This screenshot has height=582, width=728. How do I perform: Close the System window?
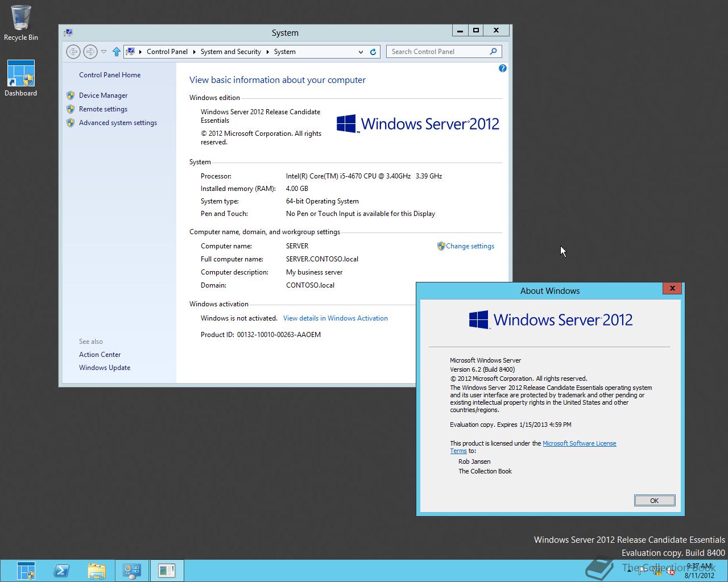click(x=497, y=31)
